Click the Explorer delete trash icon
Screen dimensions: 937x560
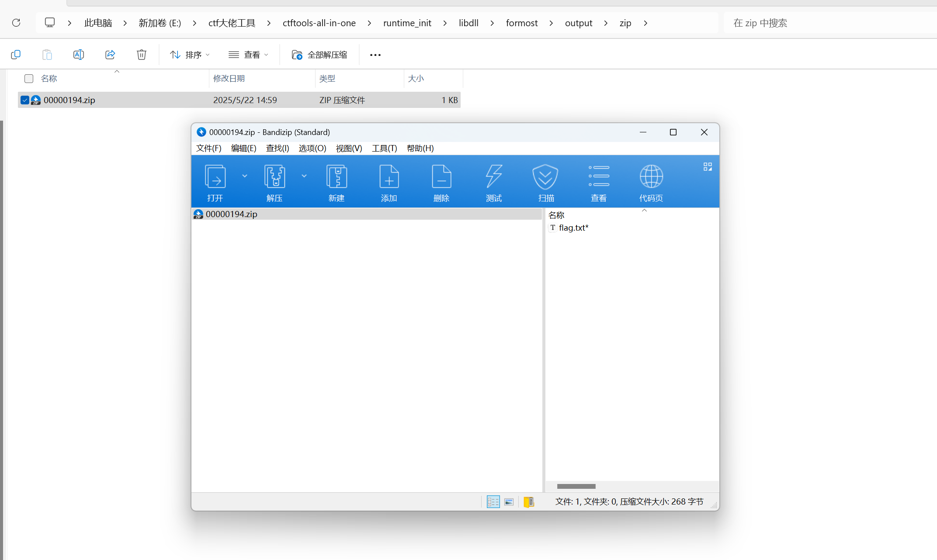pyautogui.click(x=142, y=55)
